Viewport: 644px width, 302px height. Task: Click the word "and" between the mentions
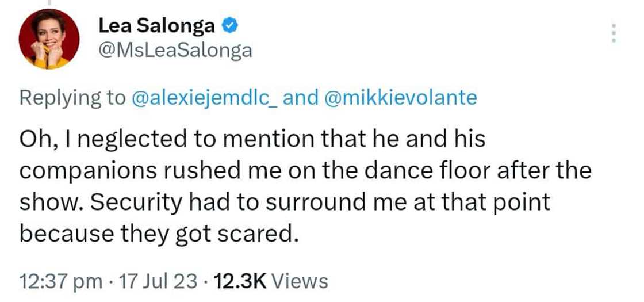click(301, 98)
